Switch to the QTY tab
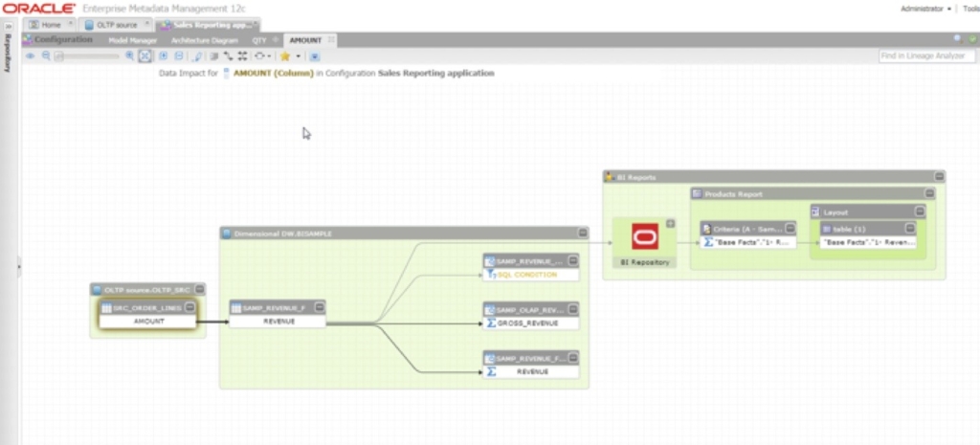Screen dimensions: 980x445 point(259,40)
